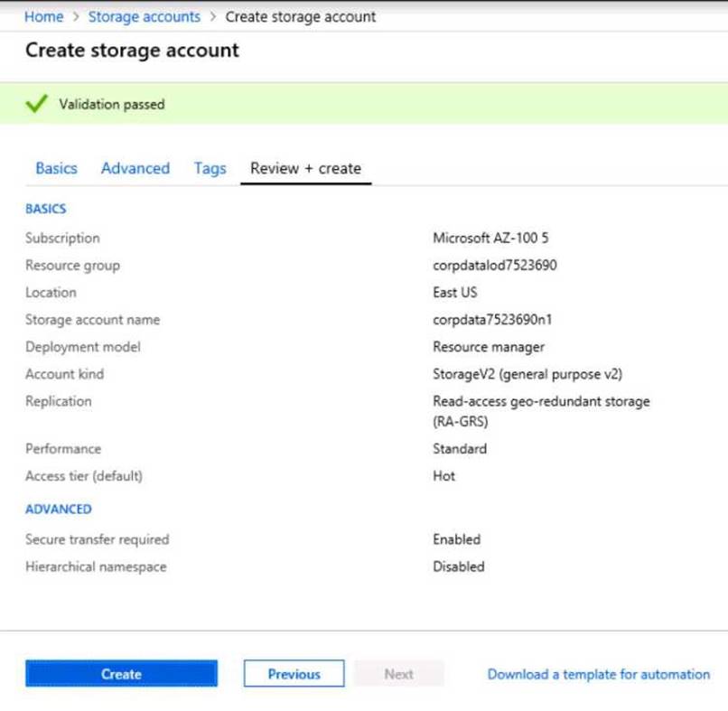This screenshot has width=728, height=711.
Task: Click the Create storage account breadcrumb text
Action: tap(301, 17)
